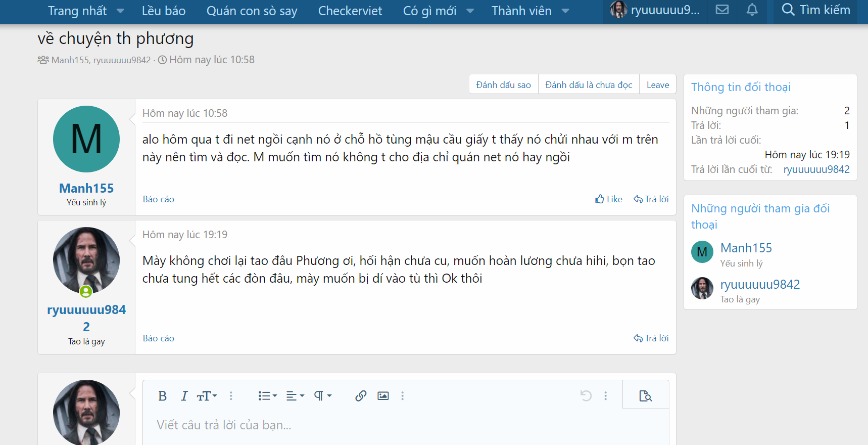Viewport: 868px width, 445px height.
Task: Toggle italic formatting in reply editor
Action: pos(184,396)
